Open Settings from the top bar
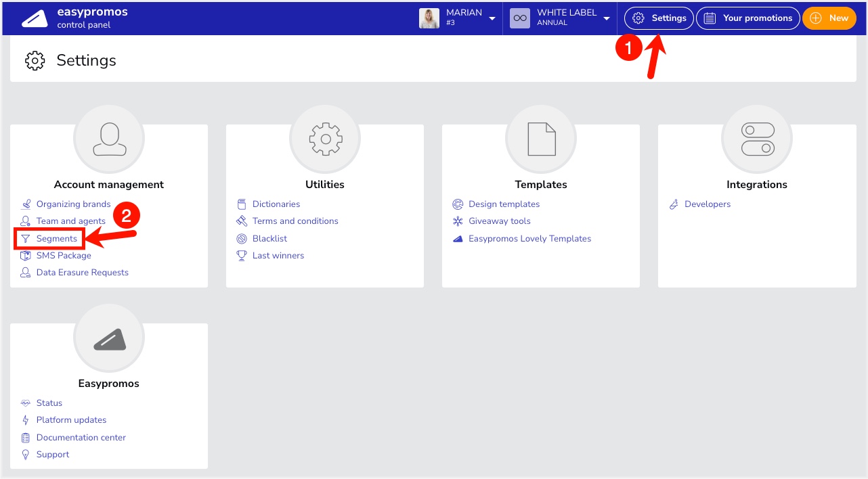The height and width of the screenshot is (479, 868). pos(659,18)
